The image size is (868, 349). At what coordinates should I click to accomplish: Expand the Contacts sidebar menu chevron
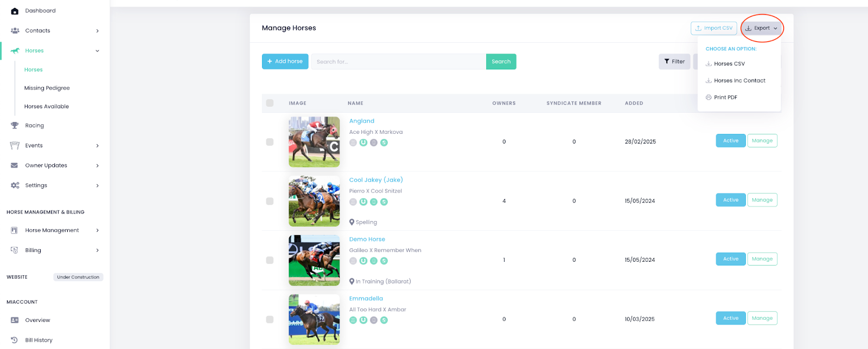[x=98, y=31]
